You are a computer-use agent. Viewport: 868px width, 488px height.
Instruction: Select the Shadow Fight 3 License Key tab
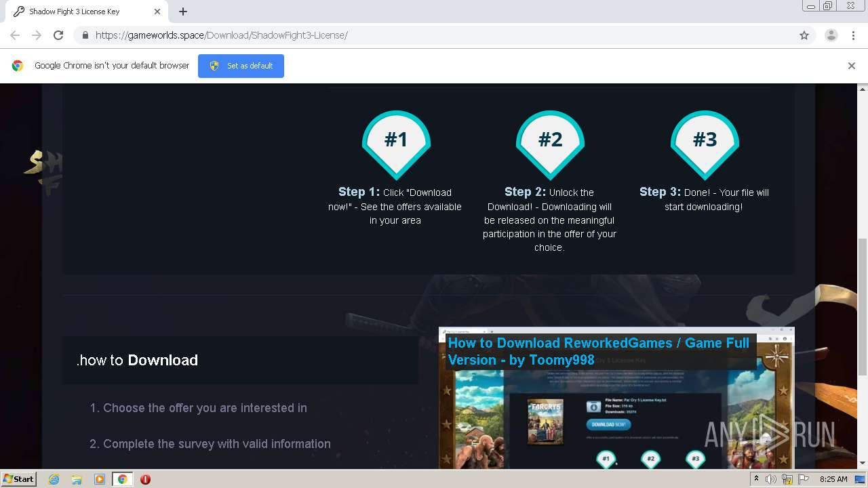pyautogui.click(x=87, y=12)
